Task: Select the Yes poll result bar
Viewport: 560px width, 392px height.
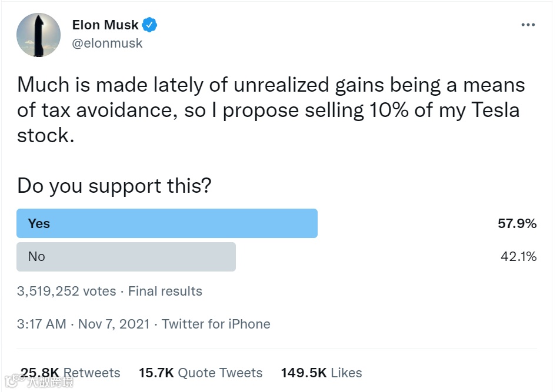Action: click(167, 223)
